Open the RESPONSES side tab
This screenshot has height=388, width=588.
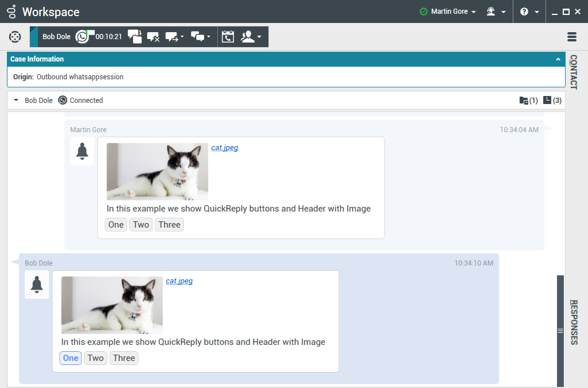click(573, 322)
